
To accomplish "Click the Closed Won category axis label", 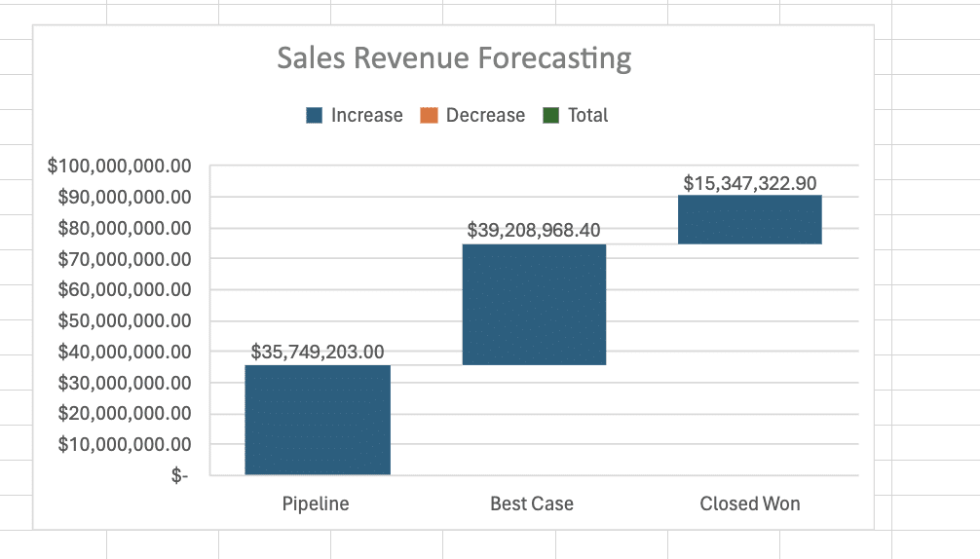I will click(749, 503).
